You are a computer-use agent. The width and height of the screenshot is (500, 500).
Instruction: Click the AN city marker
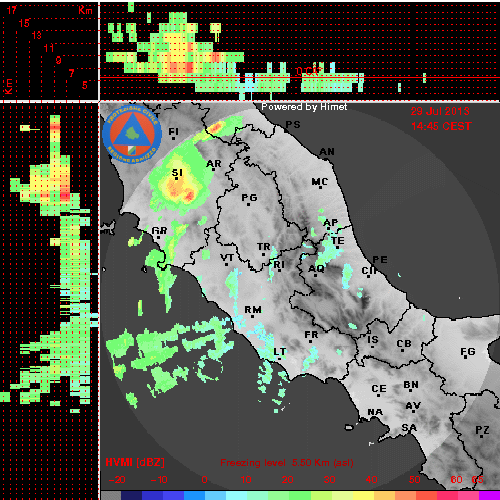327,158
